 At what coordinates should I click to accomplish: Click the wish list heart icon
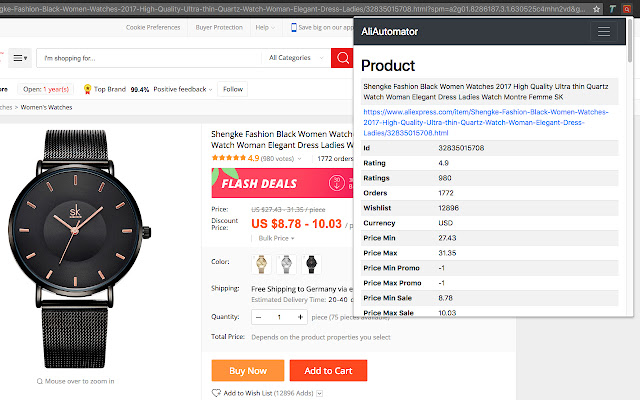[x=217, y=394]
